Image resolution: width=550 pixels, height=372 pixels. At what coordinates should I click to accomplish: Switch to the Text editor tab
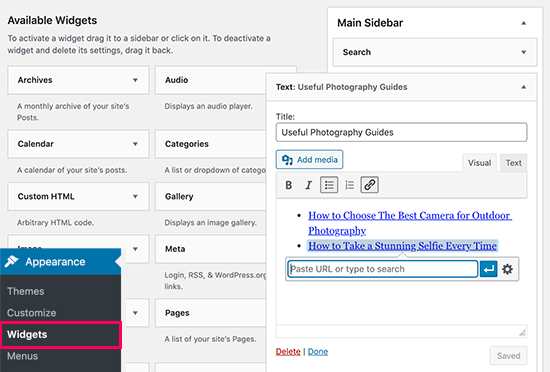pos(513,163)
